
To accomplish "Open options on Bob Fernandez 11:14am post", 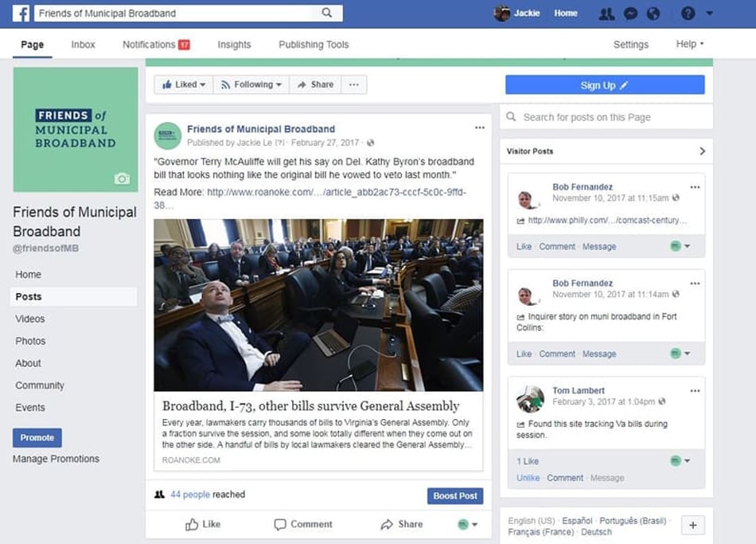I will [695, 284].
